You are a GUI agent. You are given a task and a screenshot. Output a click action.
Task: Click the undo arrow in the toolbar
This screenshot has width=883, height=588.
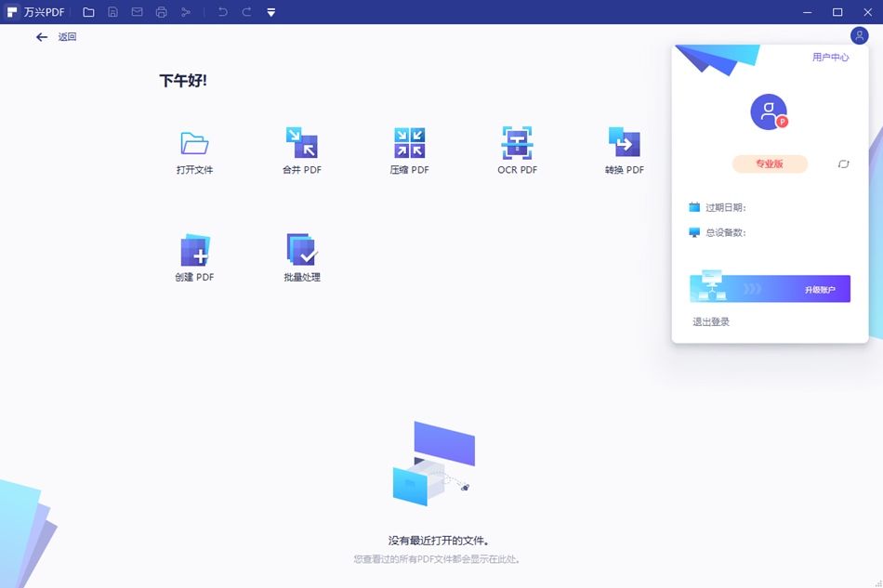click(223, 12)
